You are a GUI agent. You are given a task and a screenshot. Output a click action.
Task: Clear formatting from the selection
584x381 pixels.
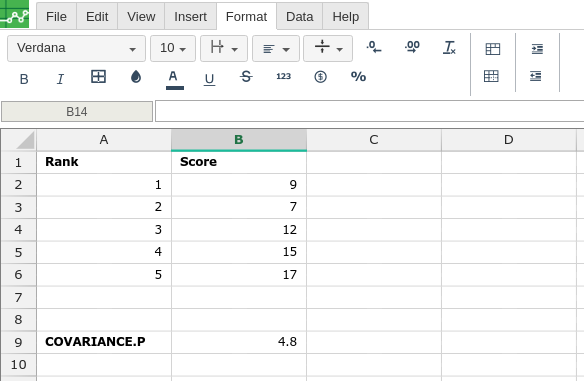(450, 48)
